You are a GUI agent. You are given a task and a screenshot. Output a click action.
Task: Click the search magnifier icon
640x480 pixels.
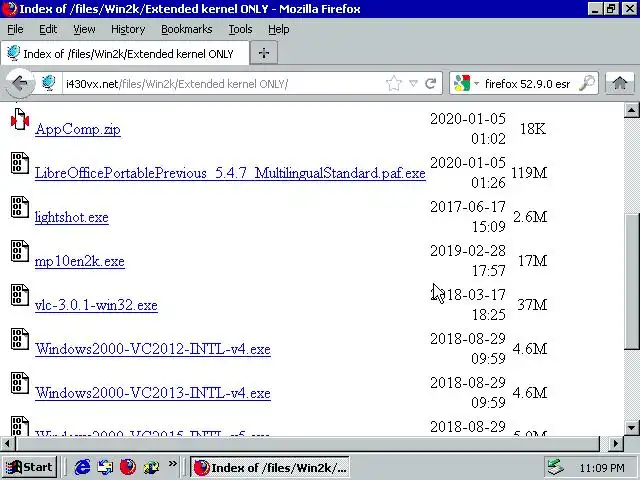pos(587,84)
